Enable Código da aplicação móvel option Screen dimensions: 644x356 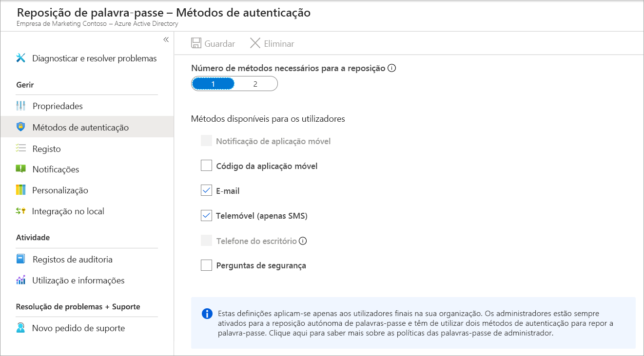(206, 165)
